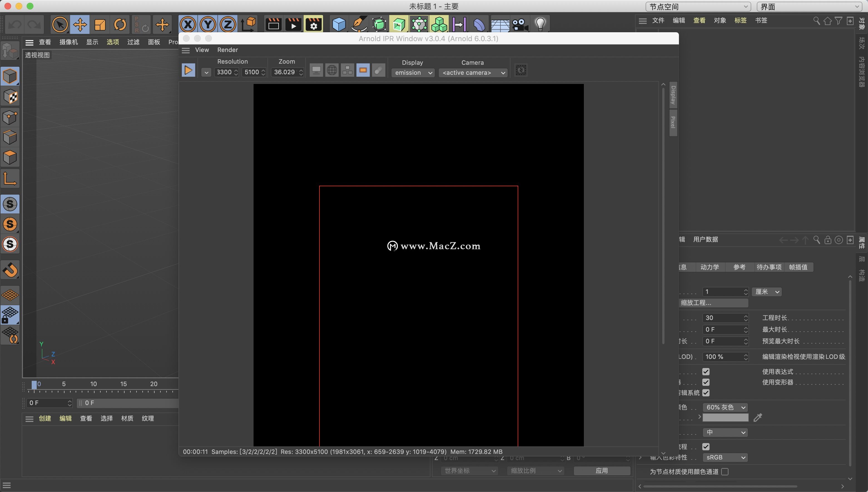Toggle Z axis lock
Screen dimensions: 868x492
[x=228, y=24]
